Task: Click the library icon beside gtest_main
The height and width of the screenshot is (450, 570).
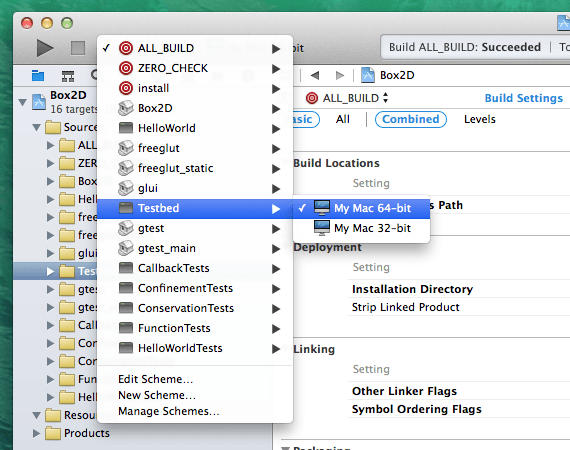Action: tap(126, 248)
